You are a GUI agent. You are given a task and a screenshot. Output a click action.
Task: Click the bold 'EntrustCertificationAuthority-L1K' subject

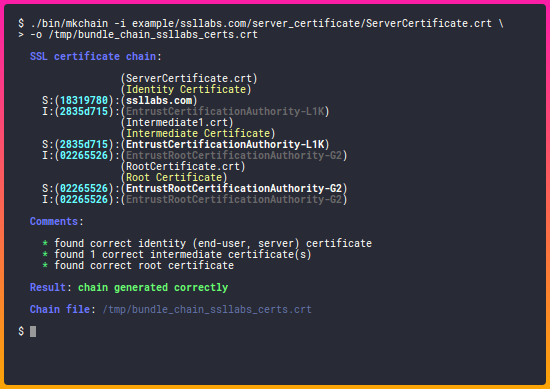point(225,145)
